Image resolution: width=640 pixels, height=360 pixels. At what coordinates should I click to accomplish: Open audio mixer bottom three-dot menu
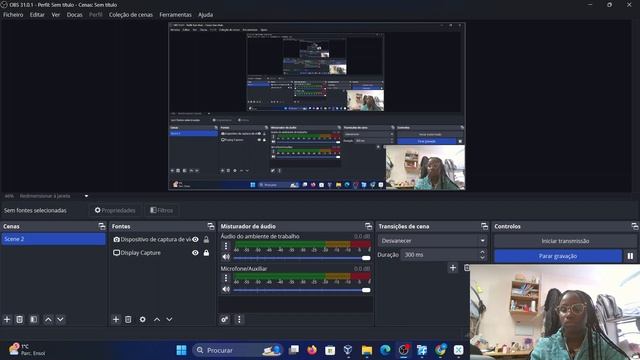click(239, 319)
